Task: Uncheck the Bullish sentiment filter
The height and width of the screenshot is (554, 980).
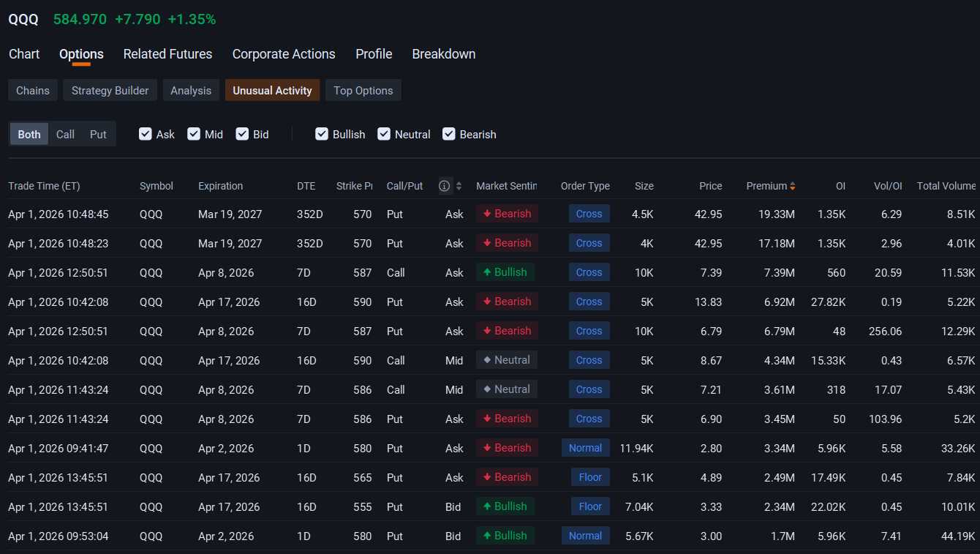Action: (x=322, y=134)
